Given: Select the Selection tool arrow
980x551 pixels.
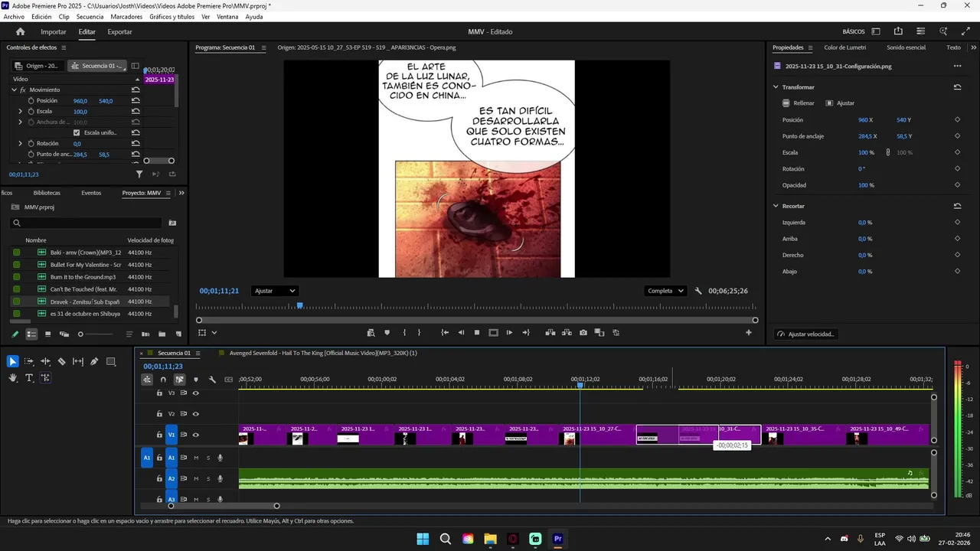Looking at the screenshot, I should pos(13,361).
